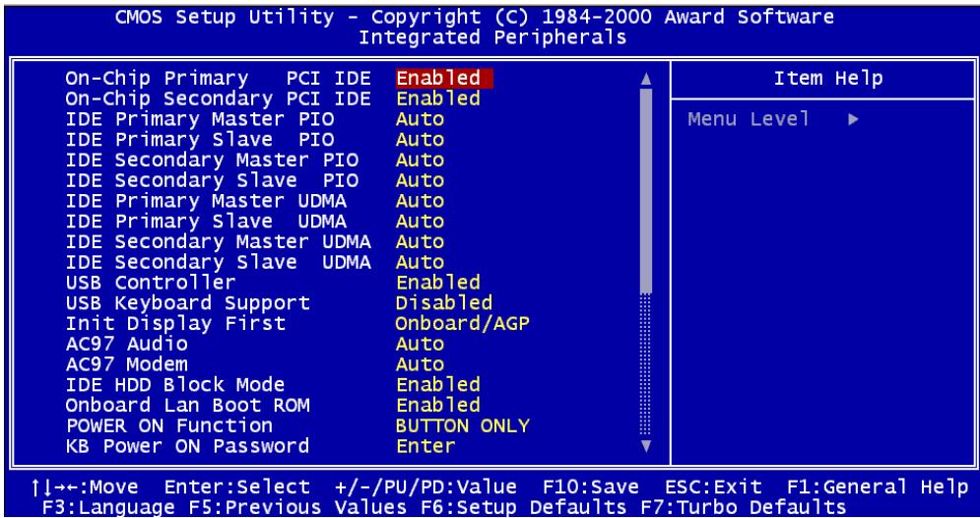Viewport: 980px width, 518px height.
Task: Change the BUTTON ONLY power value
Action: click(463, 425)
